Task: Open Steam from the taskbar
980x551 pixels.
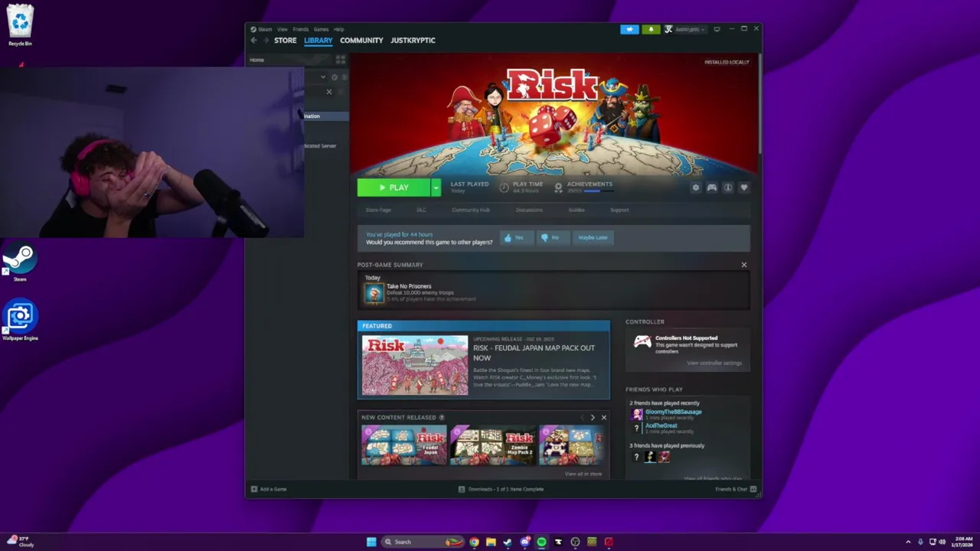Action: pyautogui.click(x=508, y=542)
